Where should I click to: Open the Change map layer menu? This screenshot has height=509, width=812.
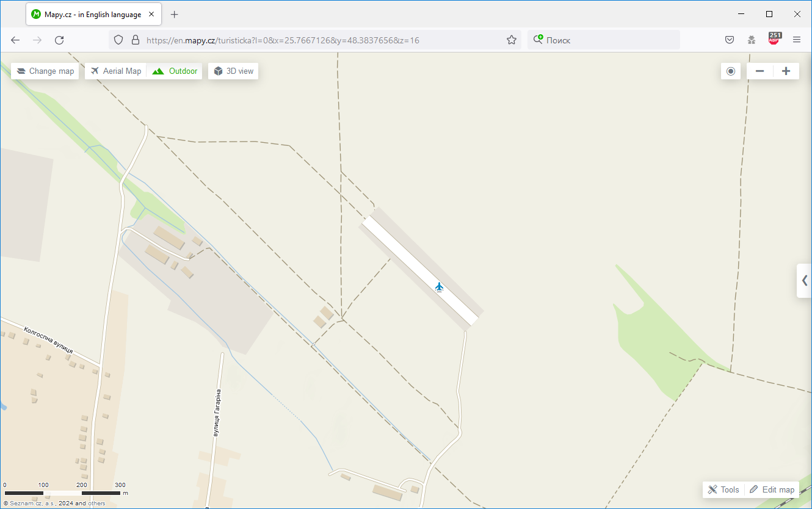(45, 71)
